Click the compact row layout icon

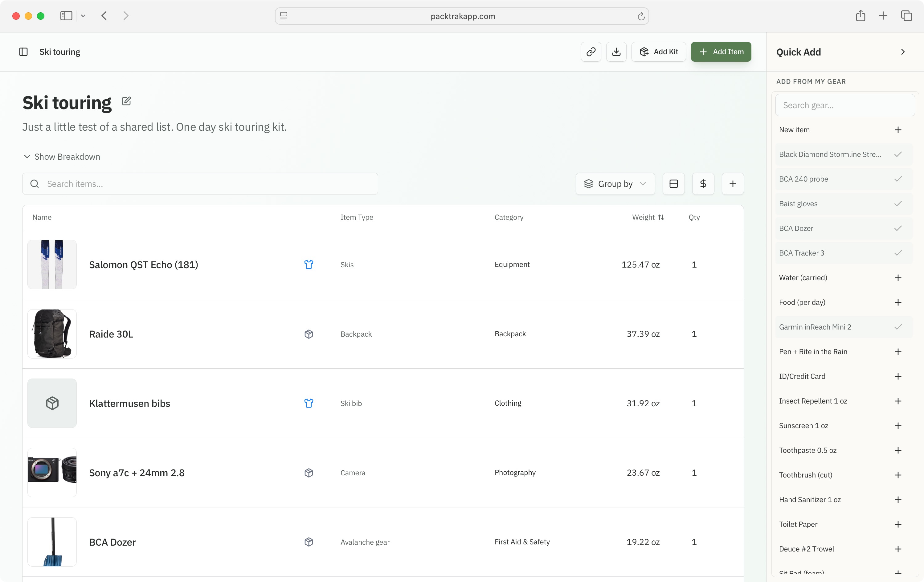click(x=673, y=184)
